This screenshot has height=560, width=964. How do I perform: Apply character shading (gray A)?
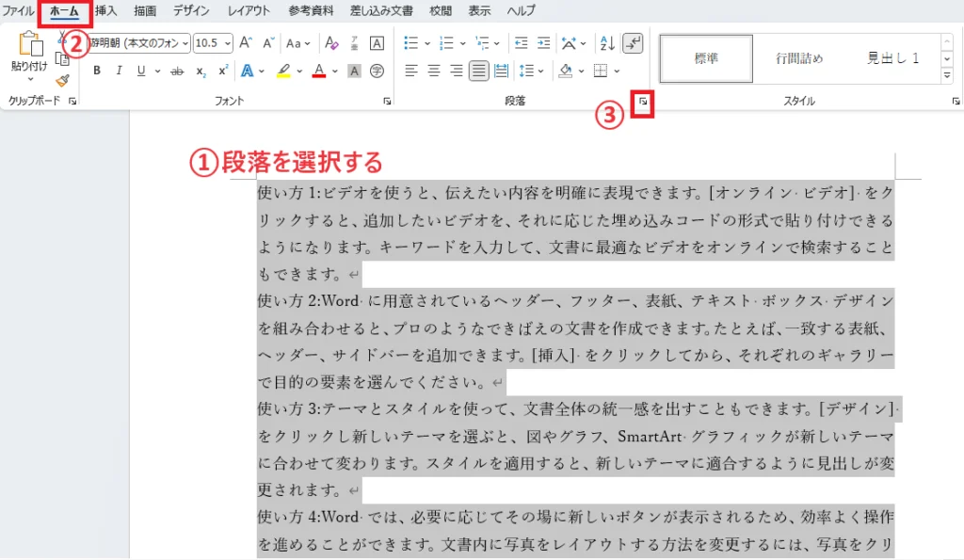354,72
